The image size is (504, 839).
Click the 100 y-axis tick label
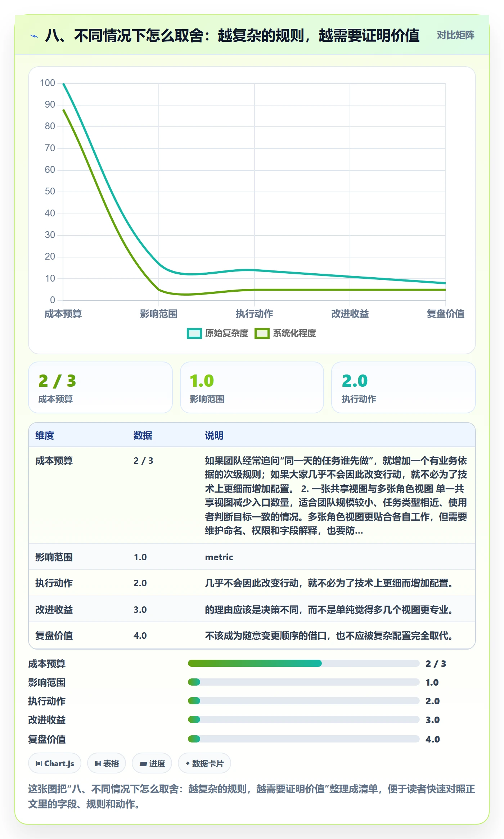[x=48, y=83]
